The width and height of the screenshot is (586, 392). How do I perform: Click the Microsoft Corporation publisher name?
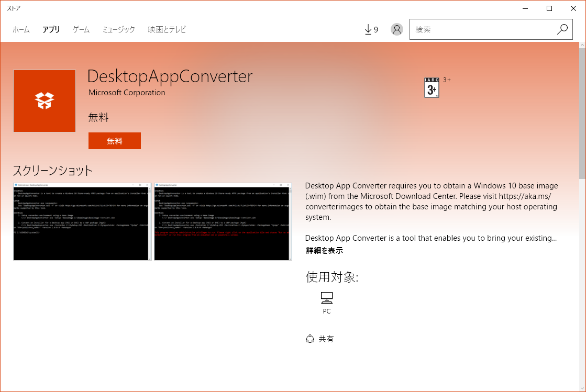click(x=127, y=93)
